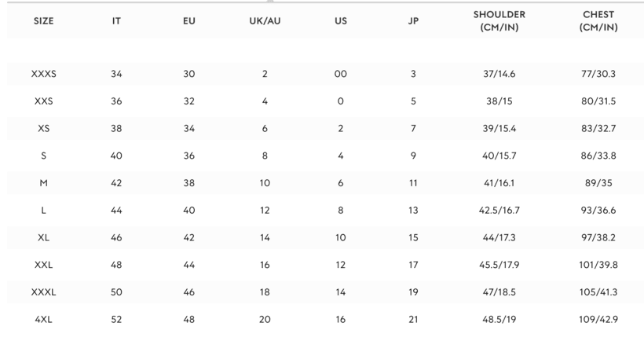Select the XXL size label

tap(43, 265)
